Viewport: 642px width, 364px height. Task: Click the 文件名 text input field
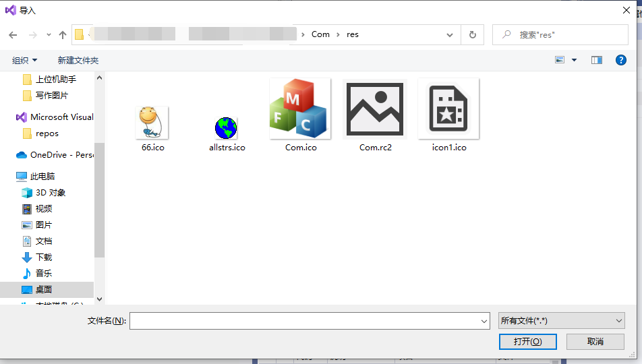305,321
